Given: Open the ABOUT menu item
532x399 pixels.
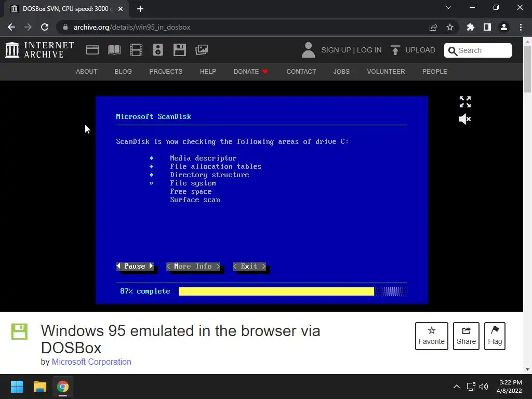Looking at the screenshot, I should [x=87, y=72].
